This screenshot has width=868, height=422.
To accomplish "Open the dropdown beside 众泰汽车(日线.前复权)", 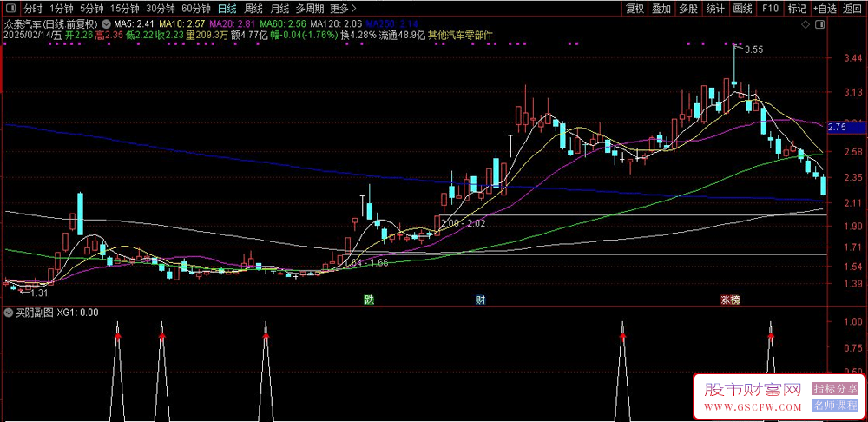I will point(106,24).
